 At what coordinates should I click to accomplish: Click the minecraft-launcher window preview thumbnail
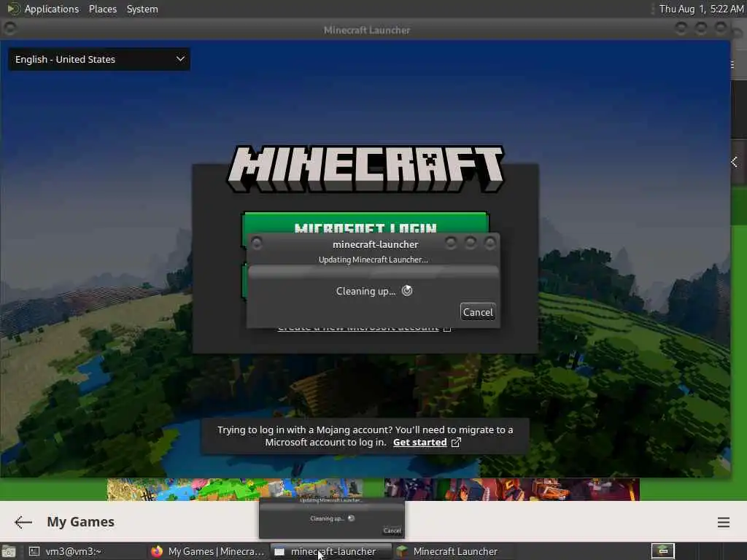coord(332,518)
